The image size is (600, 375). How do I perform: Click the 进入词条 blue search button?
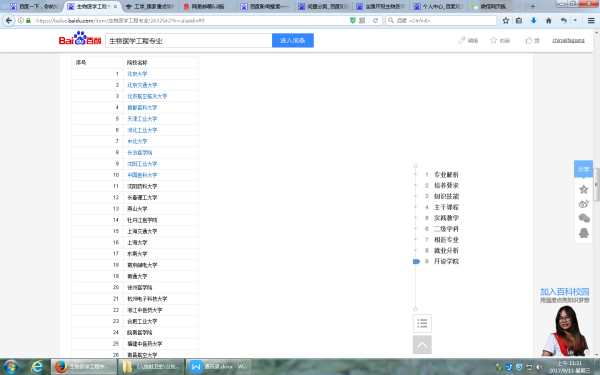(x=293, y=40)
